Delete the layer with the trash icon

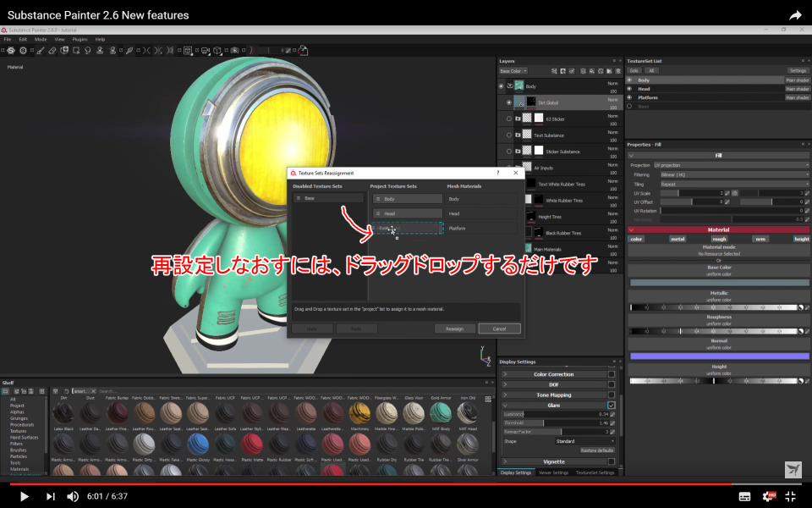tap(617, 71)
